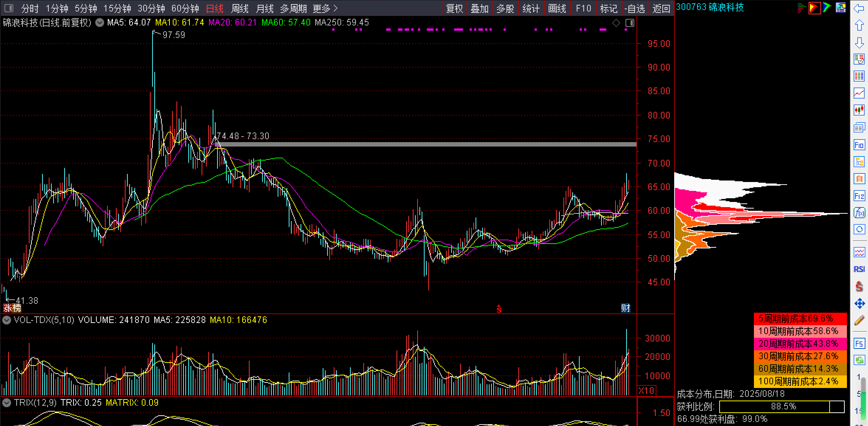The height and width of the screenshot is (426, 868).
Task: Open the wavy lines indicator icon
Action: 859,252
